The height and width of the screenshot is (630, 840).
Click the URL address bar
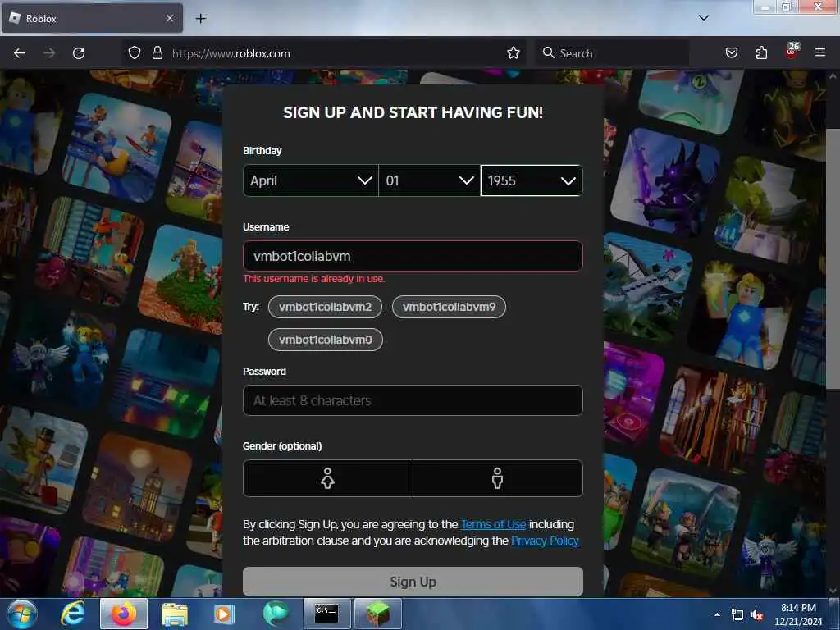click(323, 53)
